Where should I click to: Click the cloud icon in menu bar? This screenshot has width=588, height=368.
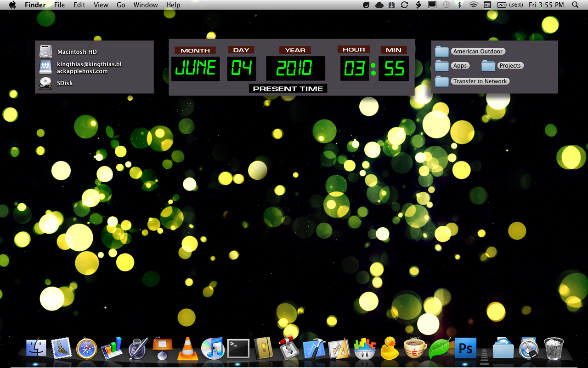(x=379, y=5)
